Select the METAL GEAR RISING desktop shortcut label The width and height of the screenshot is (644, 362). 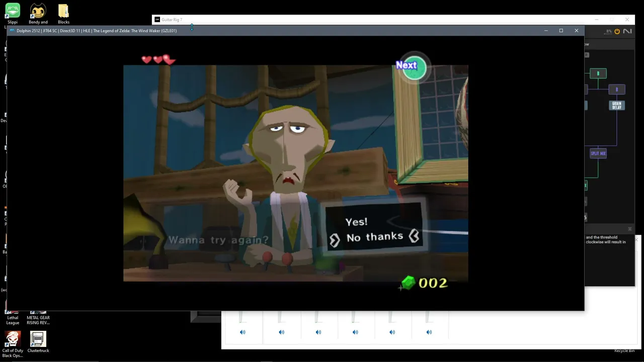pyautogui.click(x=38, y=320)
